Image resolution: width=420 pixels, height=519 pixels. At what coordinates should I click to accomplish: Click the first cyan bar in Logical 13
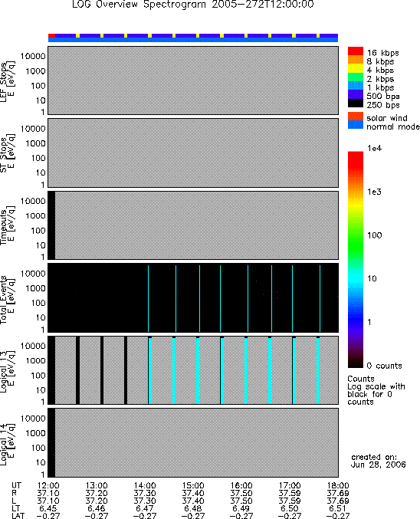(x=150, y=371)
